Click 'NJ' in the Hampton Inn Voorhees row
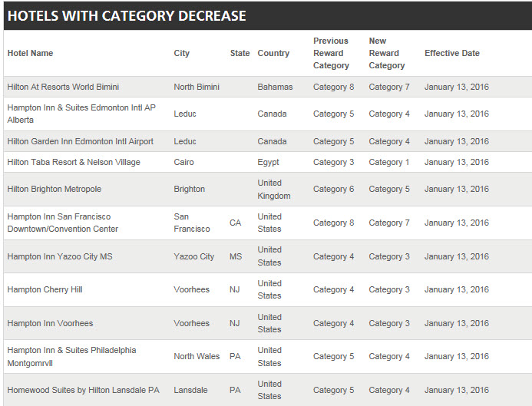This screenshot has width=532, height=406. click(x=234, y=323)
